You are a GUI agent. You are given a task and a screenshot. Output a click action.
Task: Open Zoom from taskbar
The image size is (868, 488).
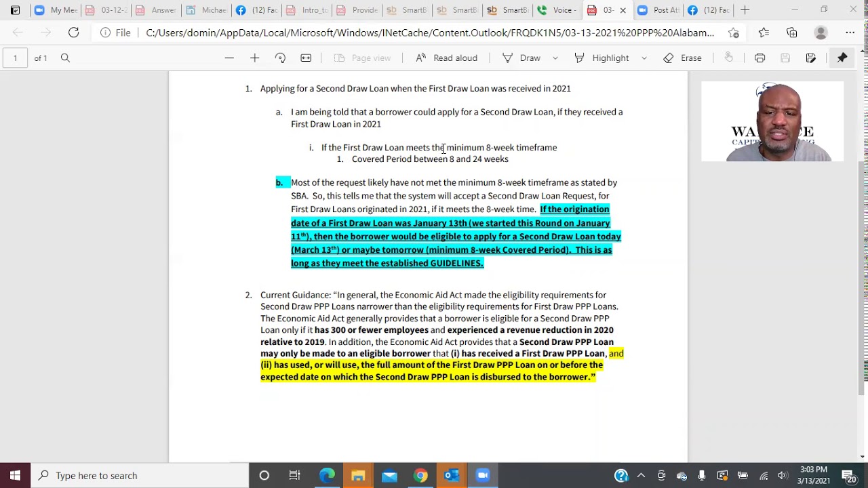click(x=483, y=476)
